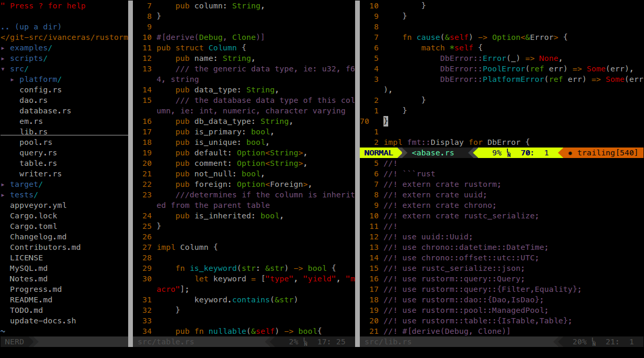Open Cargo.toml in the file tree
The height and width of the screenshot is (358, 644).
[34, 226]
